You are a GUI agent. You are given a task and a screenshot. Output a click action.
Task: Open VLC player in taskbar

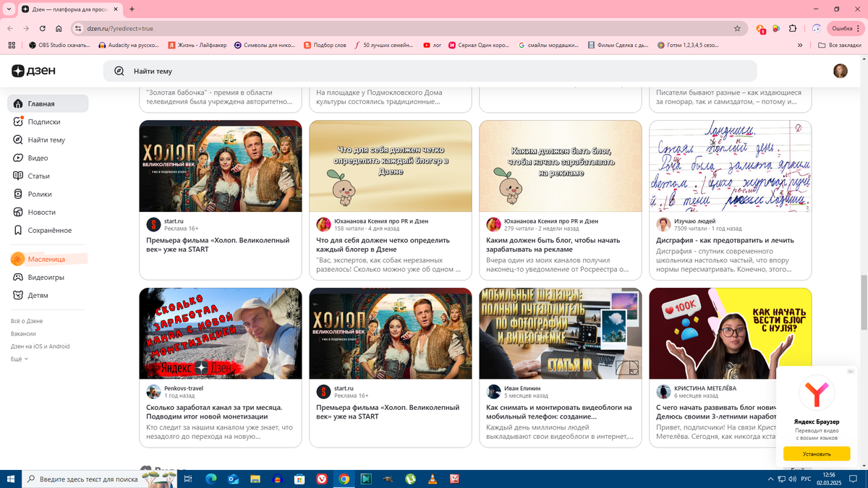coord(433,479)
